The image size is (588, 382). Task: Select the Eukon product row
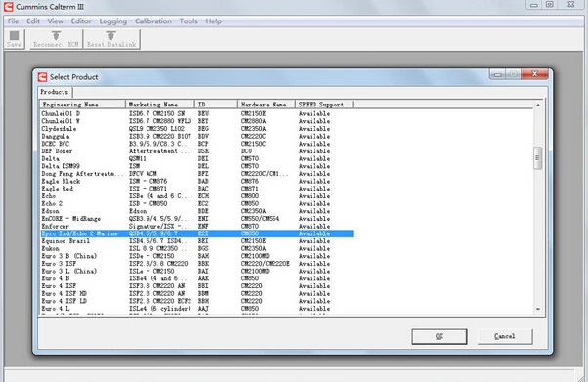(x=197, y=249)
